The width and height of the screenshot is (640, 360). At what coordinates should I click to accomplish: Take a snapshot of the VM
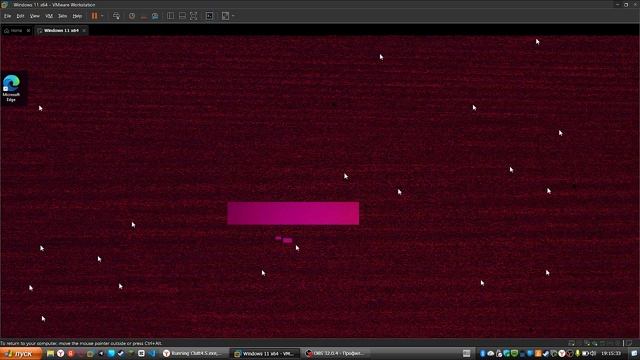[x=132, y=16]
